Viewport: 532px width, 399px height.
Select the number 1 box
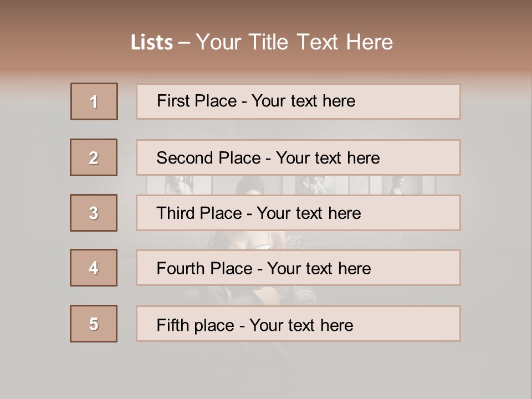click(94, 101)
